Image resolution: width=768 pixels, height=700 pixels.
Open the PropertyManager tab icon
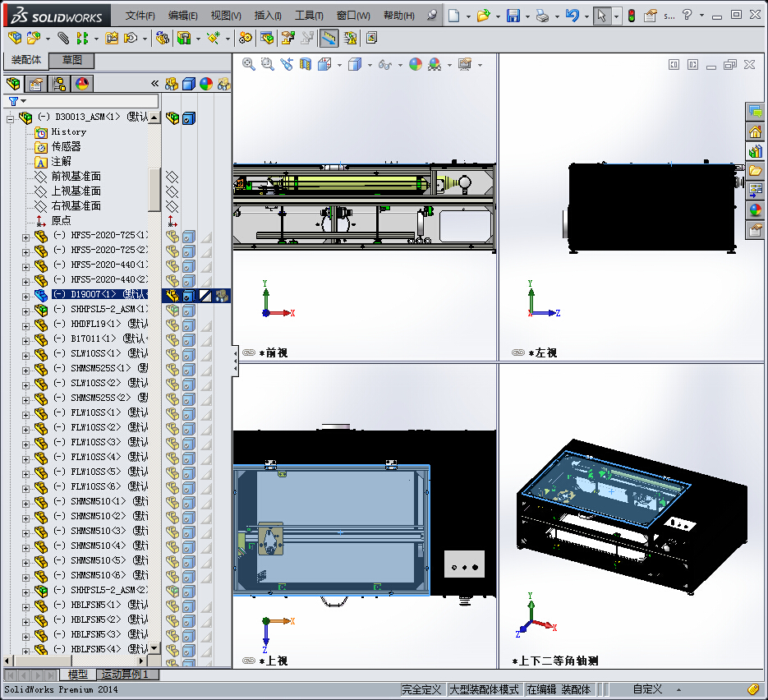36,84
